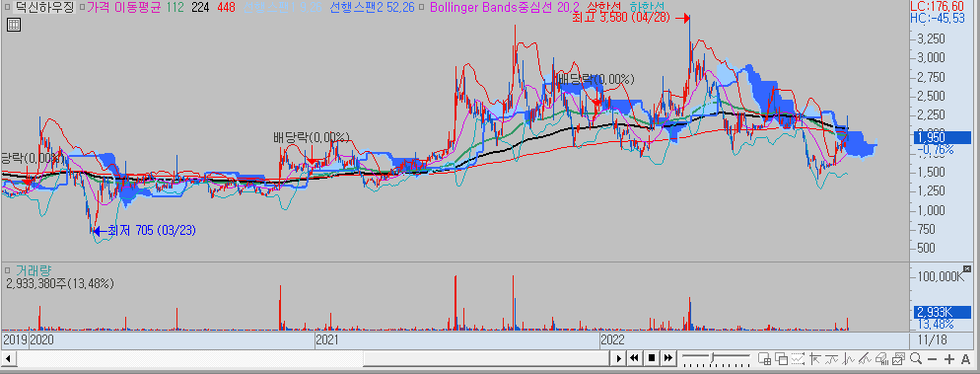
Task: Toggle the Bollinger Bands legend checkbox
Action: click(x=422, y=8)
